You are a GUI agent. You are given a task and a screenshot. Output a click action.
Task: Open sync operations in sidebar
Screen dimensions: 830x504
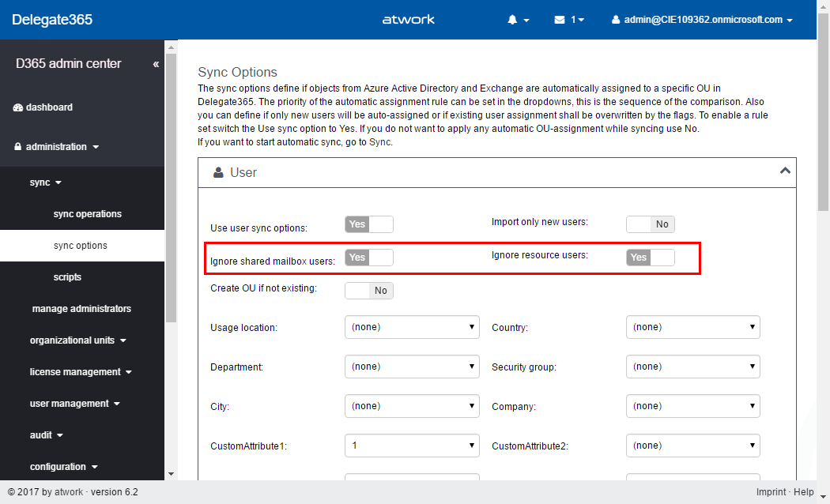pos(87,214)
